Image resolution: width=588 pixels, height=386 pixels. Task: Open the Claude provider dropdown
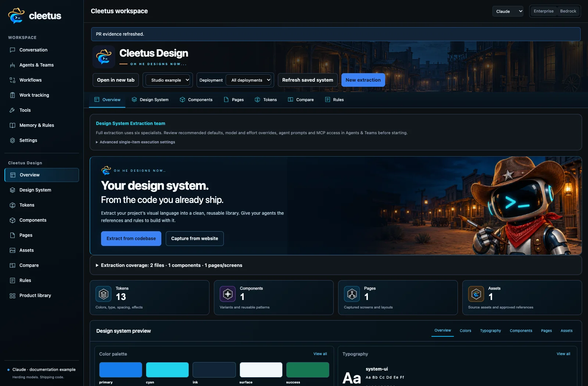(508, 11)
